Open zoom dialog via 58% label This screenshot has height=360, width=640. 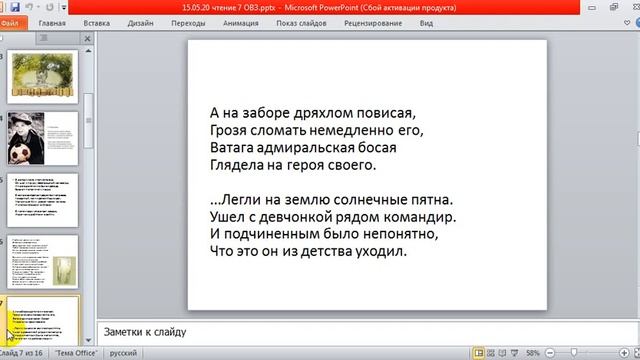(532, 353)
